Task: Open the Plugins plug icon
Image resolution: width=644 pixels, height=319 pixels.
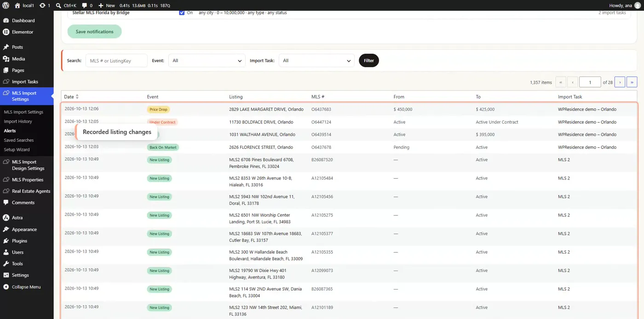Action: click(6, 241)
